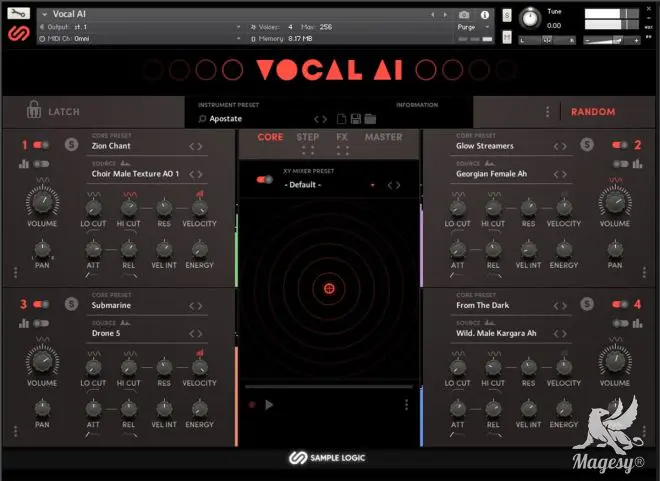660x481 pixels.
Task: Open the three-dot menu beside Random
Action: tap(547, 112)
